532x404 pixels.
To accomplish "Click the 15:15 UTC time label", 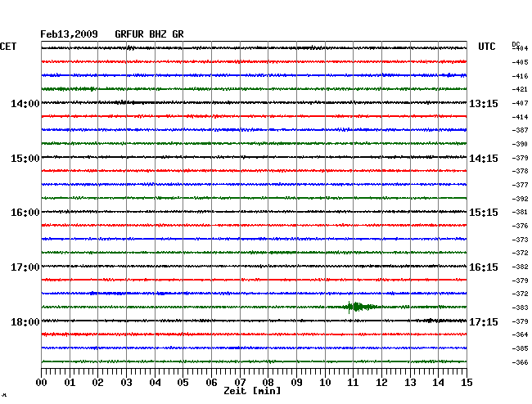I will (484, 213).
